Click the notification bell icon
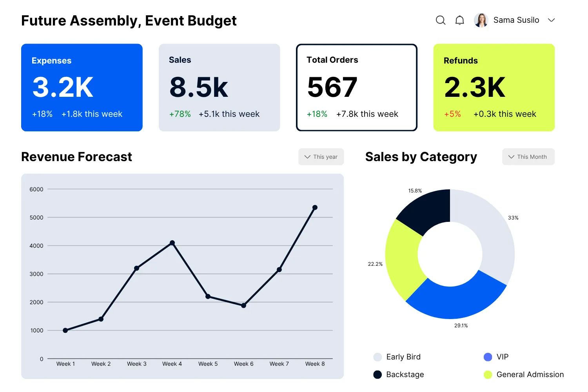The height and width of the screenshot is (392, 588). (460, 20)
